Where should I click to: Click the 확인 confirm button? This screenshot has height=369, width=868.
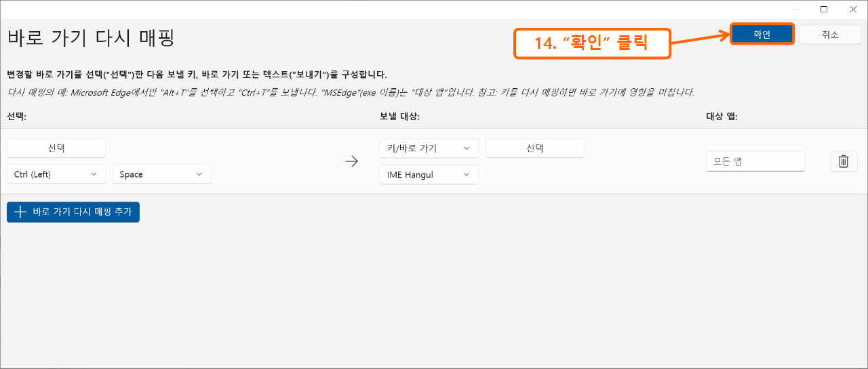tap(762, 35)
